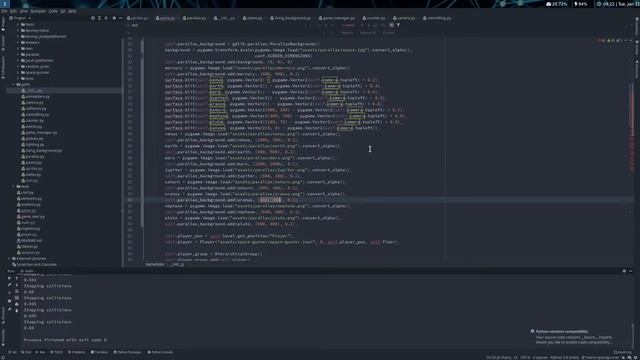Open Navigate menu
The height and width of the screenshot is (360, 640).
click(x=38, y=11)
